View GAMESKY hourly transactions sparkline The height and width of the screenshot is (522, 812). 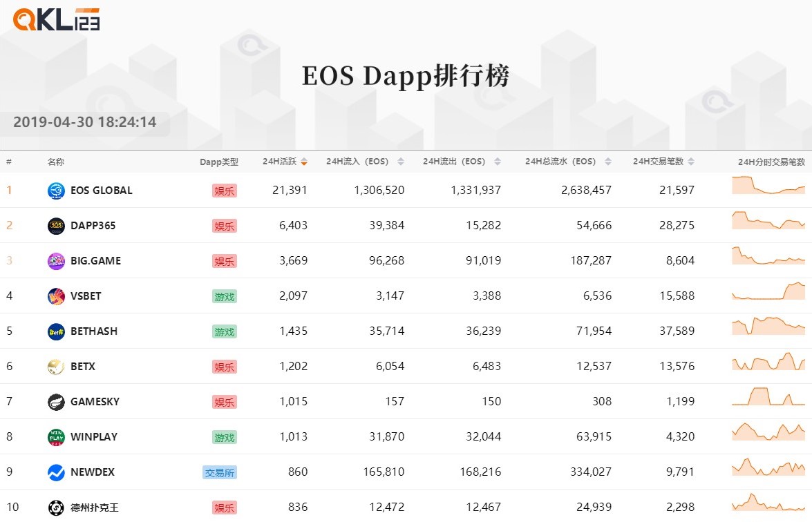pyautogui.click(x=768, y=396)
